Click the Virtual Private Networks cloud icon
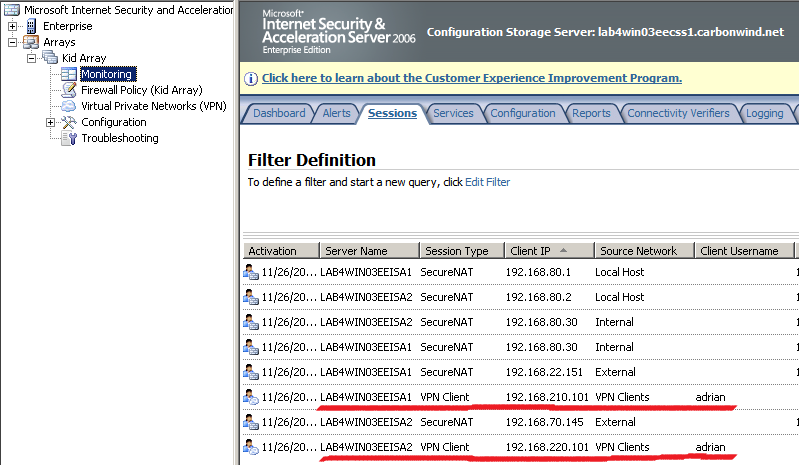This screenshot has width=799, height=465. pos(69,106)
